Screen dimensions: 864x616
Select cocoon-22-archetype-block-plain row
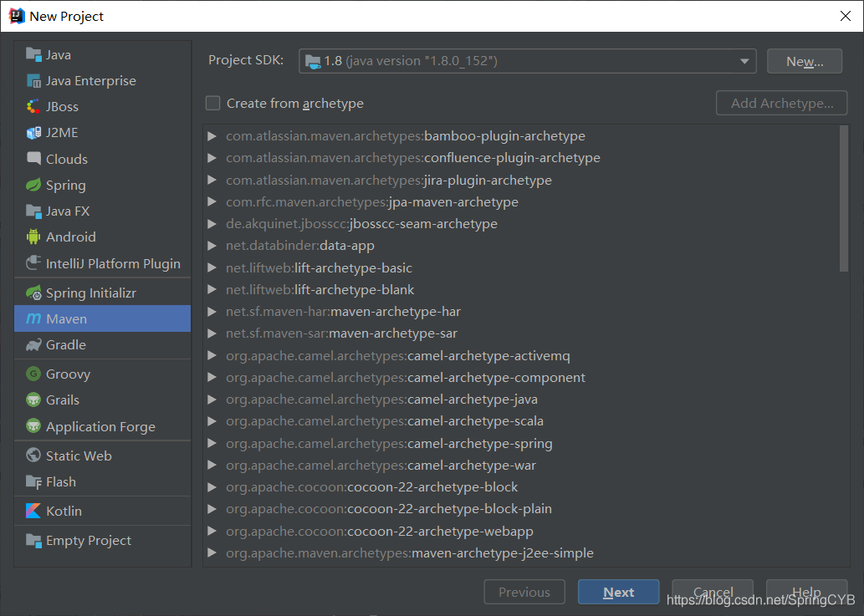point(521,509)
